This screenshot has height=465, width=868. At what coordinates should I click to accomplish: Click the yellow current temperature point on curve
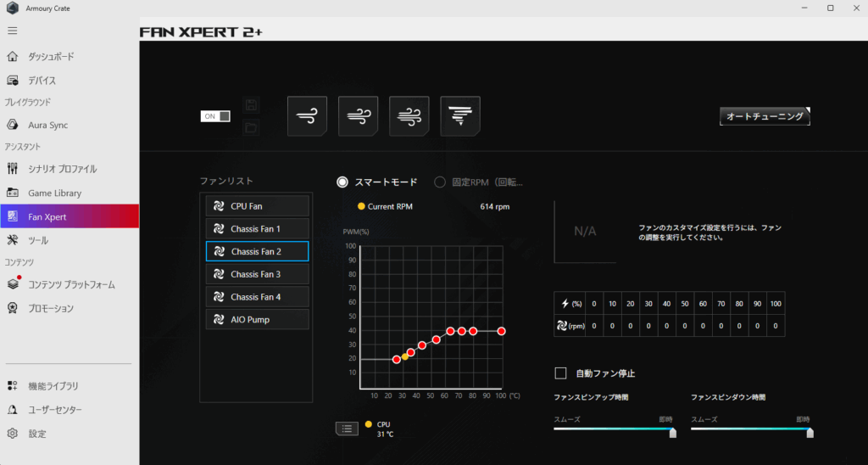click(x=405, y=357)
